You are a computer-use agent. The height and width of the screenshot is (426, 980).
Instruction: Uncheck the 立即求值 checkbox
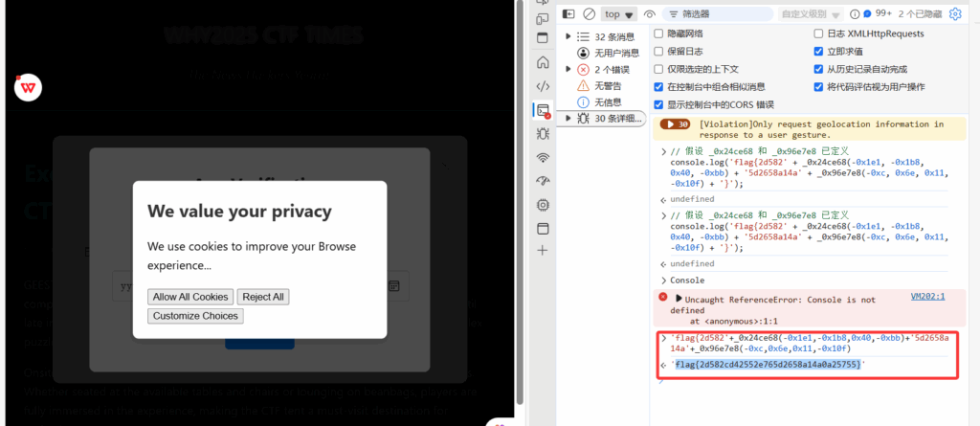818,52
